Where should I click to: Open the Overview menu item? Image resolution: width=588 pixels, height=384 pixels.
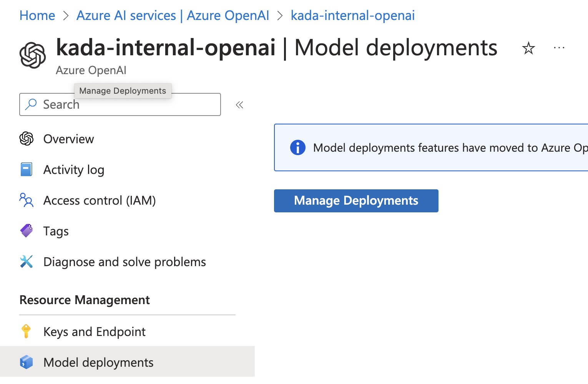(x=68, y=139)
